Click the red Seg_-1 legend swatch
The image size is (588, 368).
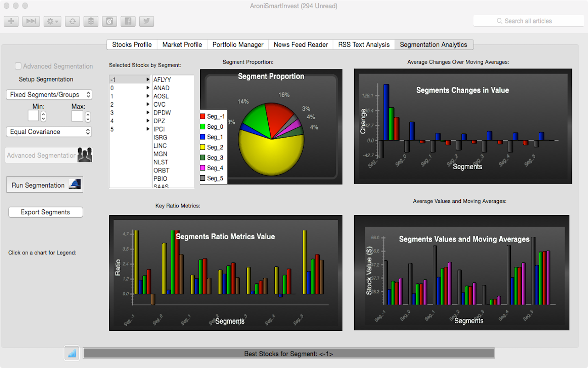coord(203,116)
